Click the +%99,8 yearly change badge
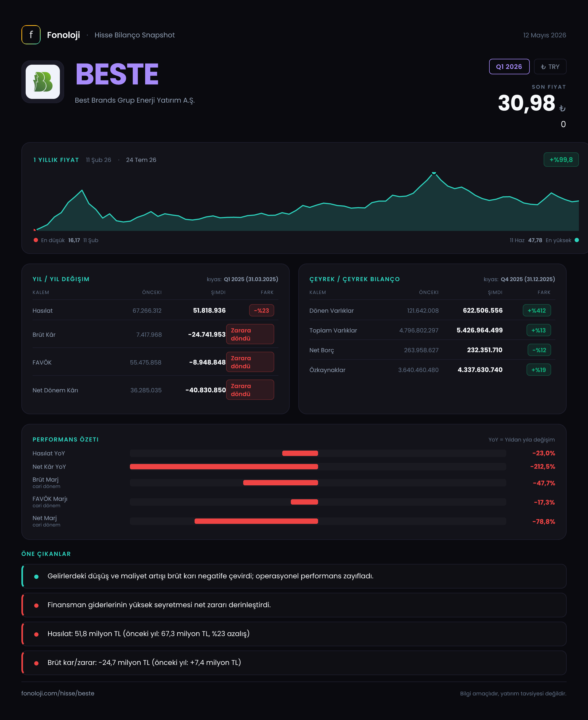Viewport: 588px width, 720px height. point(561,160)
